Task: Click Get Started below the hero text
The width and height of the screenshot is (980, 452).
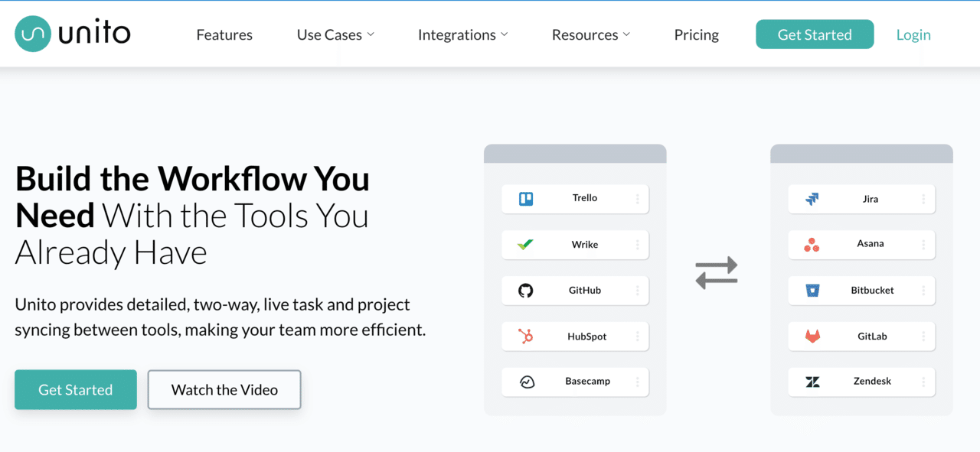Action: click(x=76, y=390)
